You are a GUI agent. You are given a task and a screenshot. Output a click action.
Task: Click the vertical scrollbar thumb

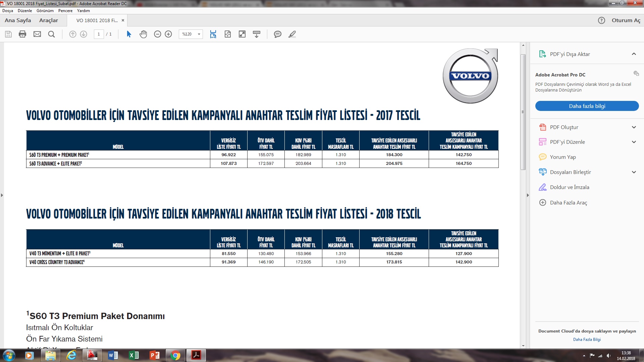pyautogui.click(x=523, y=112)
